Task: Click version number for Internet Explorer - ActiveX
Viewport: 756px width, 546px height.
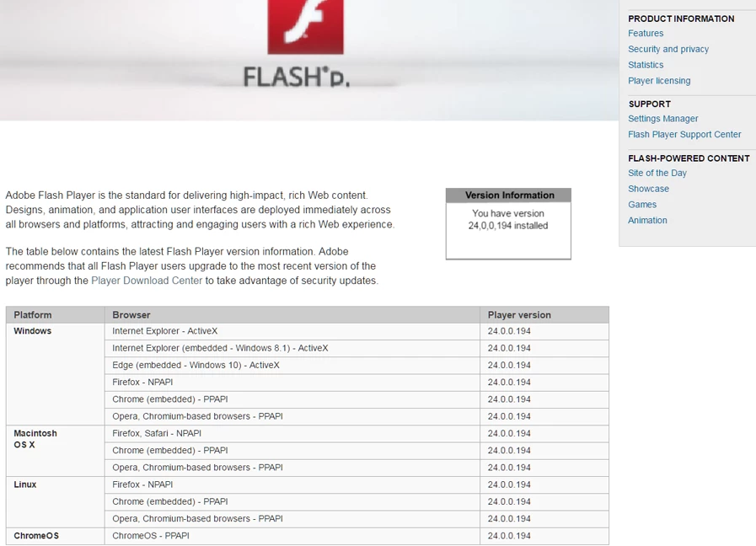Action: (x=509, y=331)
